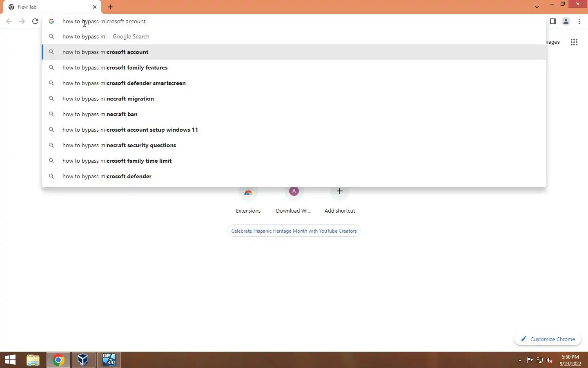Click the New Tab tab title
Screen dimensions: 588x368
coord(27,7)
